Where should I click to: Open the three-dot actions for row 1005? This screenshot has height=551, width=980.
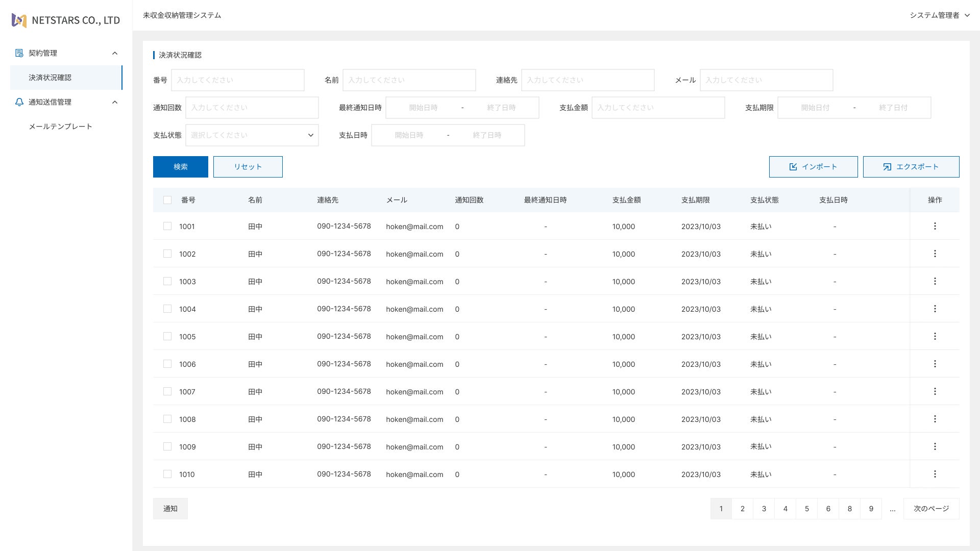pyautogui.click(x=935, y=336)
